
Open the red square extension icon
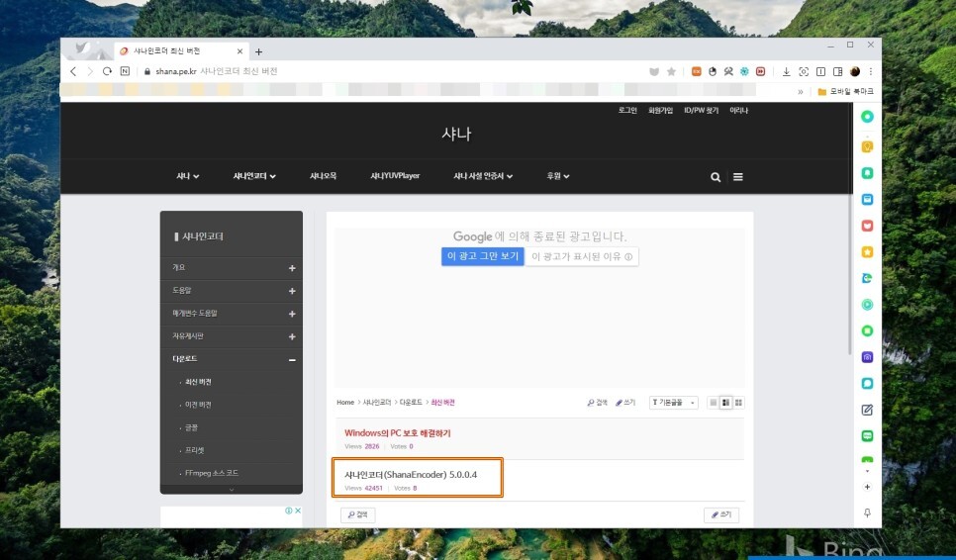(760, 71)
